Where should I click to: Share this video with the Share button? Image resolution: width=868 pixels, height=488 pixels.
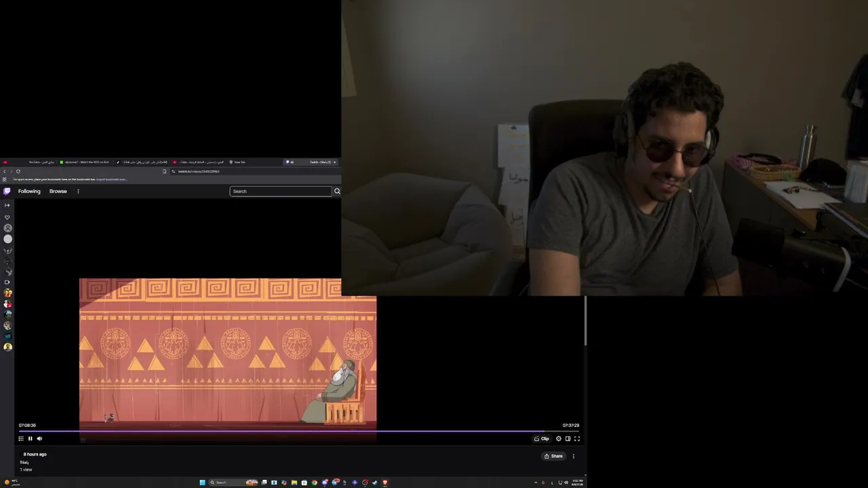point(553,456)
